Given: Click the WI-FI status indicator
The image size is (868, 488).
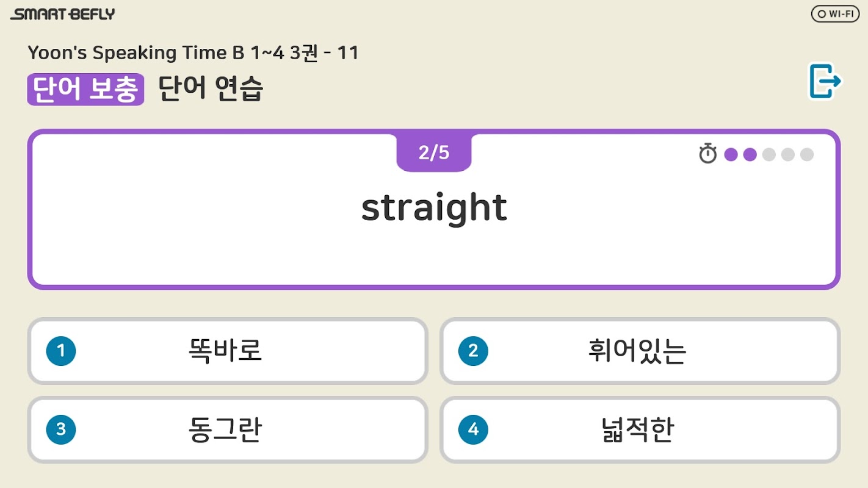Looking at the screenshot, I should click(835, 13).
